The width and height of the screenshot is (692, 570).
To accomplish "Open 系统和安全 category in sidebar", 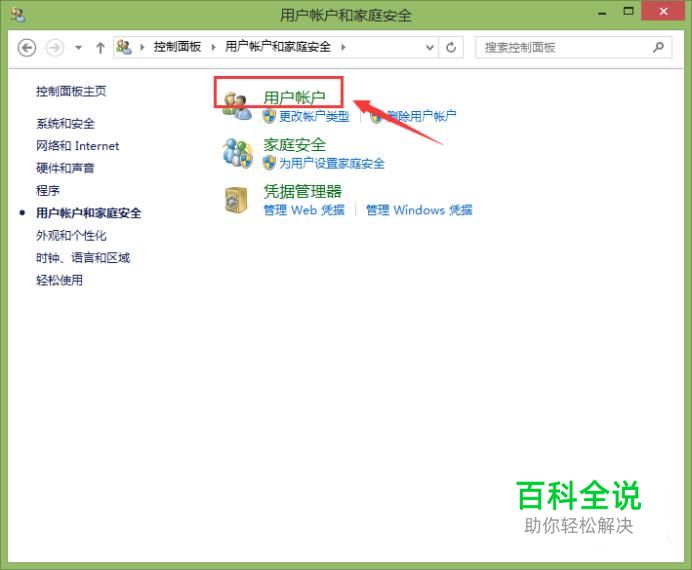I will point(65,124).
